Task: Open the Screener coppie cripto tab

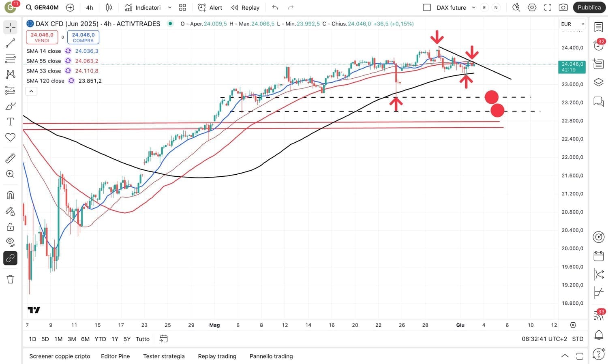Action: (x=60, y=356)
